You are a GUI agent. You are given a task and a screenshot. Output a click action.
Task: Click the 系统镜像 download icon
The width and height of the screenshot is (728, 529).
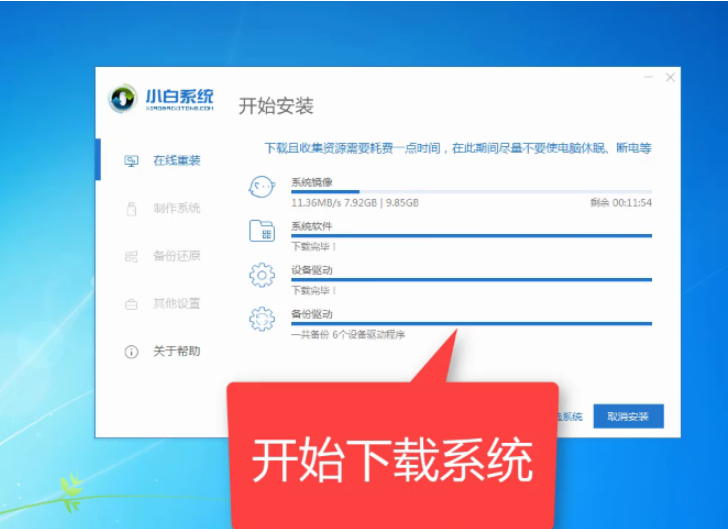(261, 187)
